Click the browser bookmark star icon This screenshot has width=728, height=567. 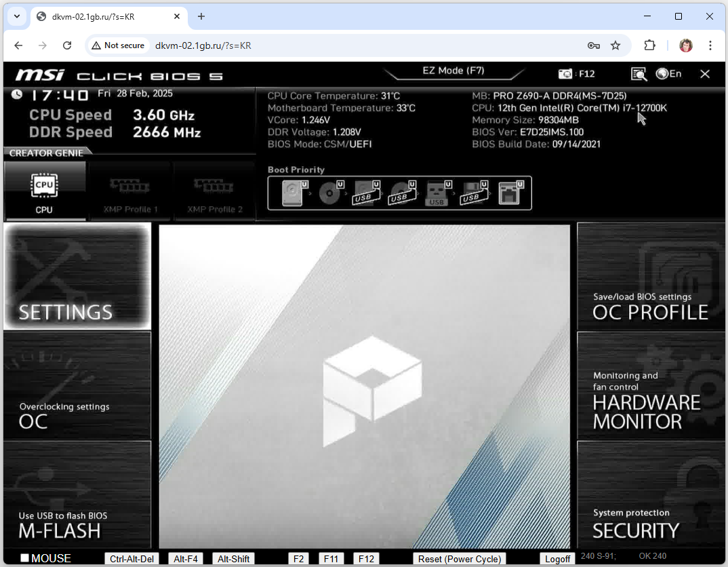(615, 45)
